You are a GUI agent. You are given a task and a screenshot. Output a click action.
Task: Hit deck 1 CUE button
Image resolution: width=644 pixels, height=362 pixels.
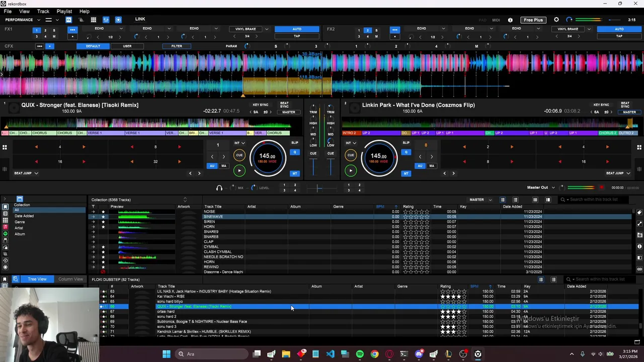click(239, 155)
